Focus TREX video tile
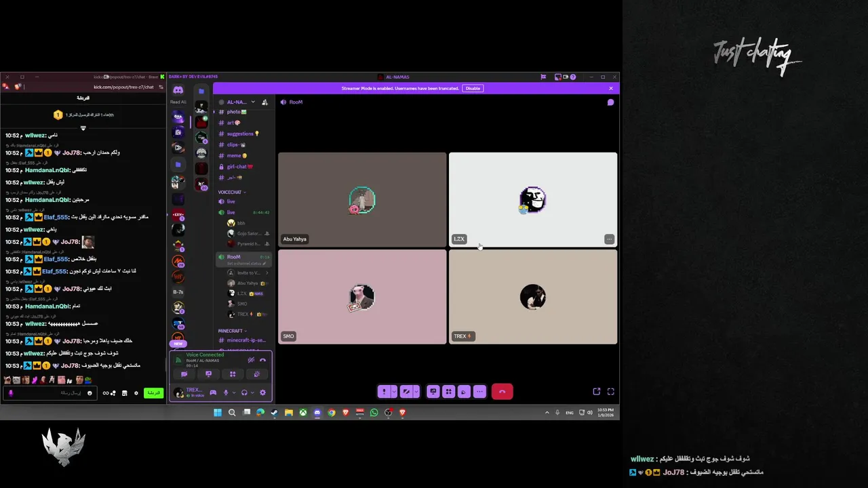Image resolution: width=868 pixels, height=488 pixels. pyautogui.click(x=533, y=297)
